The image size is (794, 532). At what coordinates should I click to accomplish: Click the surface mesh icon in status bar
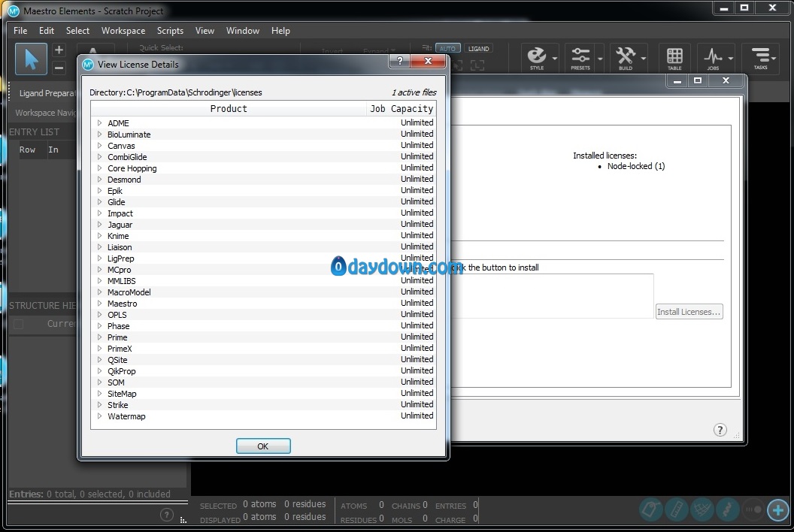click(702, 509)
